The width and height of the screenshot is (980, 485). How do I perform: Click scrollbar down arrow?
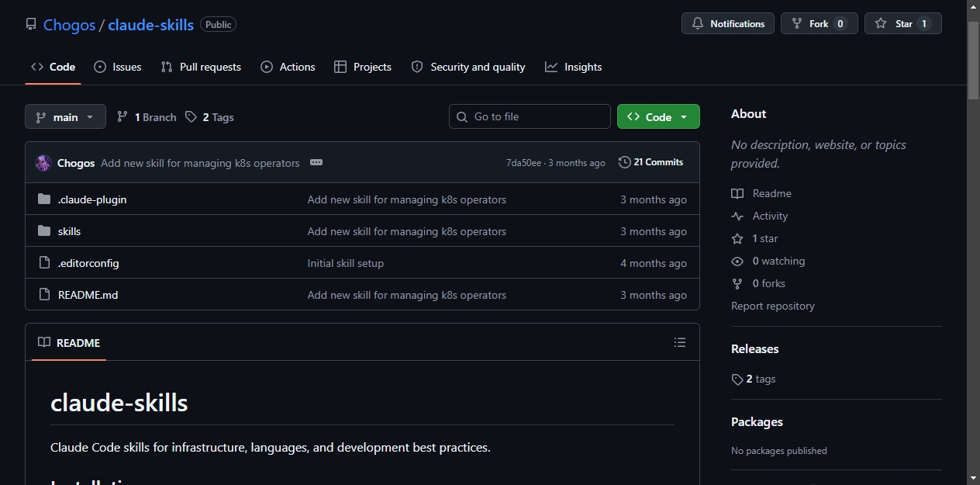(973, 478)
